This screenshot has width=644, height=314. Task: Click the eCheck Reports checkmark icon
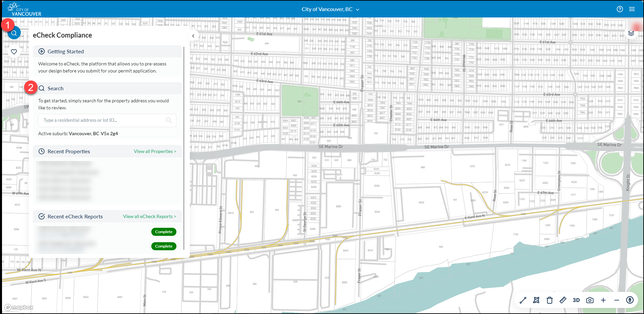42,216
